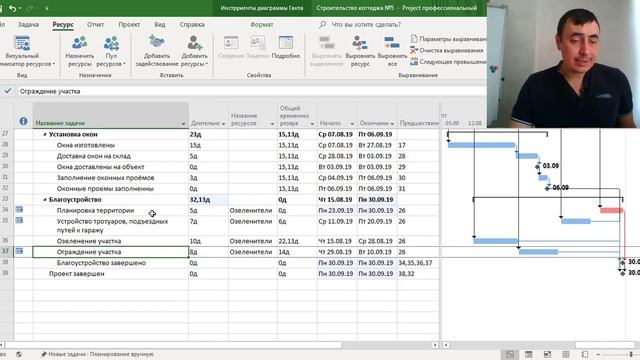Open Названия ресурсов column filter dropdown

click(272, 124)
